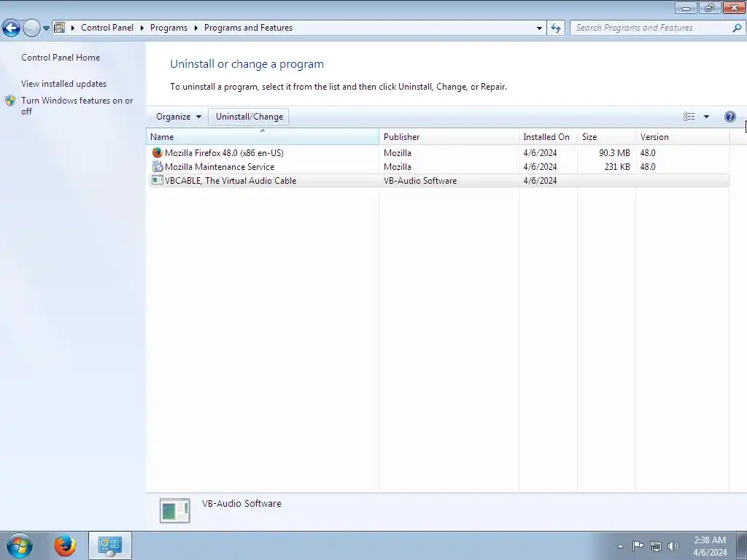Expand the root arrow before Control Panel breadcrumb
The width and height of the screenshot is (747, 560).
click(x=73, y=28)
